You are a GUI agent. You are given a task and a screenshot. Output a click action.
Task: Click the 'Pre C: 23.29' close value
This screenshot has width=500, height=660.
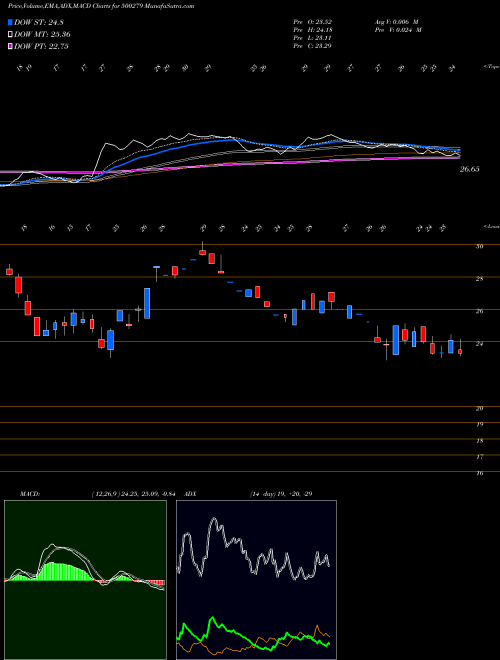pos(313,46)
